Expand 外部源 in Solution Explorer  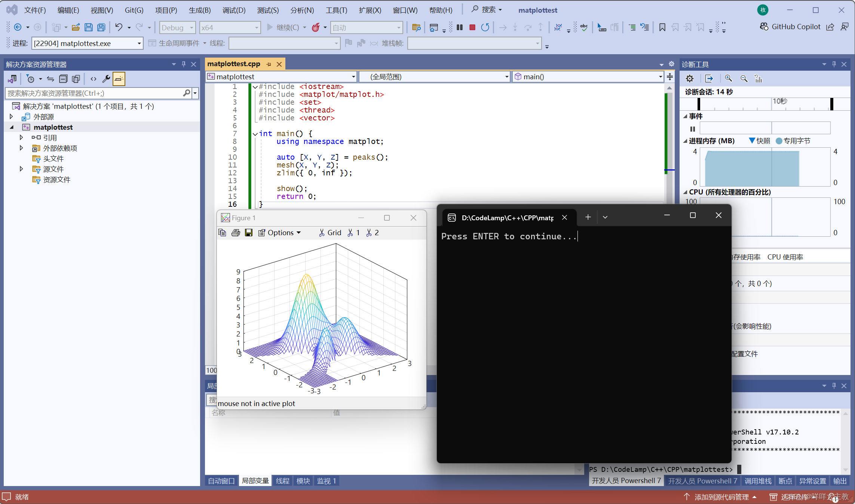tap(11, 116)
